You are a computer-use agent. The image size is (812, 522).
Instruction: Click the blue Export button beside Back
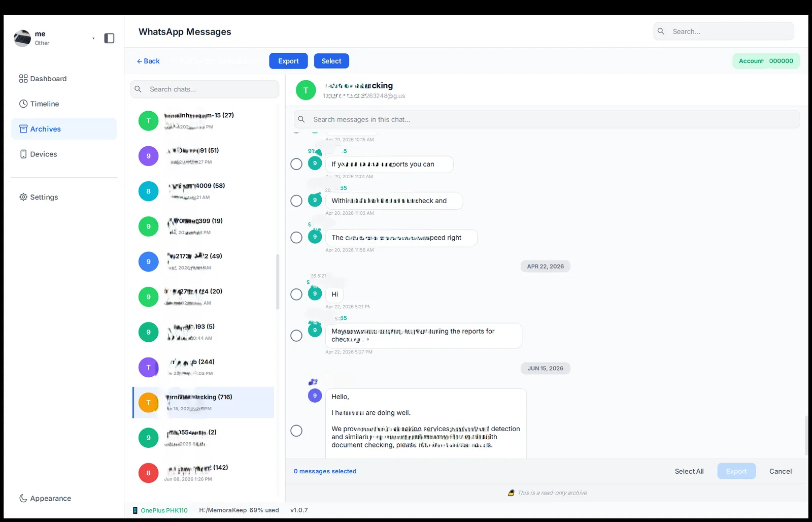point(288,61)
